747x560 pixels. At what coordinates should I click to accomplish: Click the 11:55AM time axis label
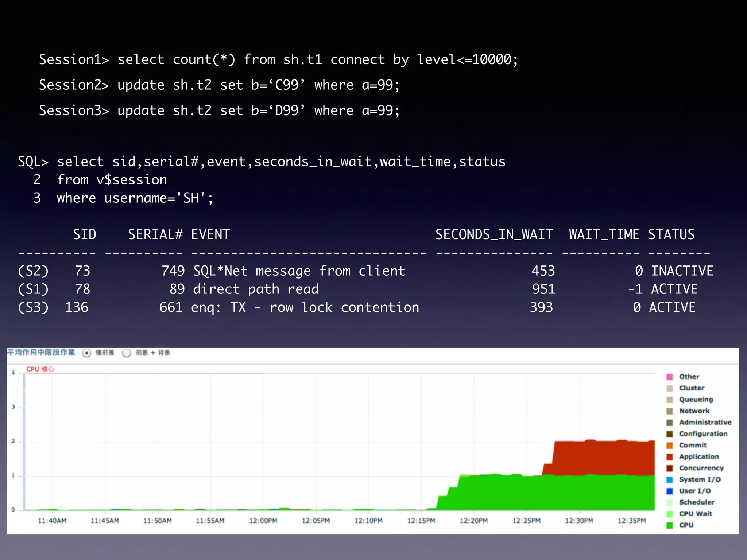point(210,521)
